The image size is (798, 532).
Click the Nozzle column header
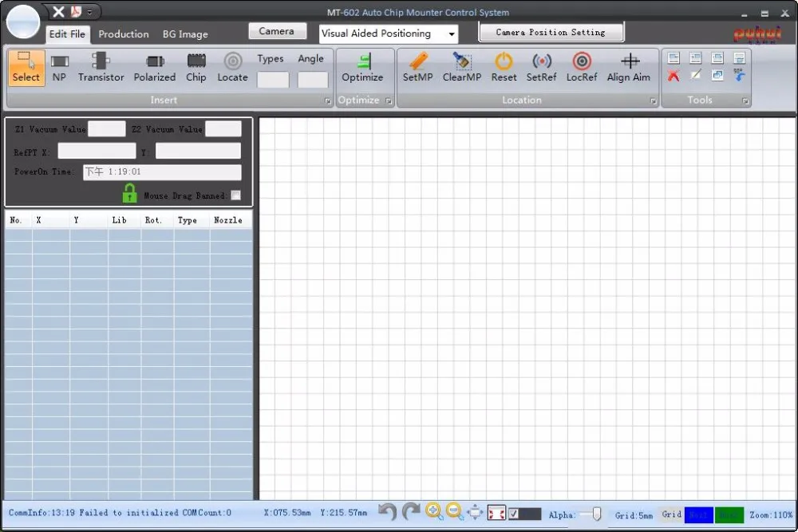[x=228, y=220]
